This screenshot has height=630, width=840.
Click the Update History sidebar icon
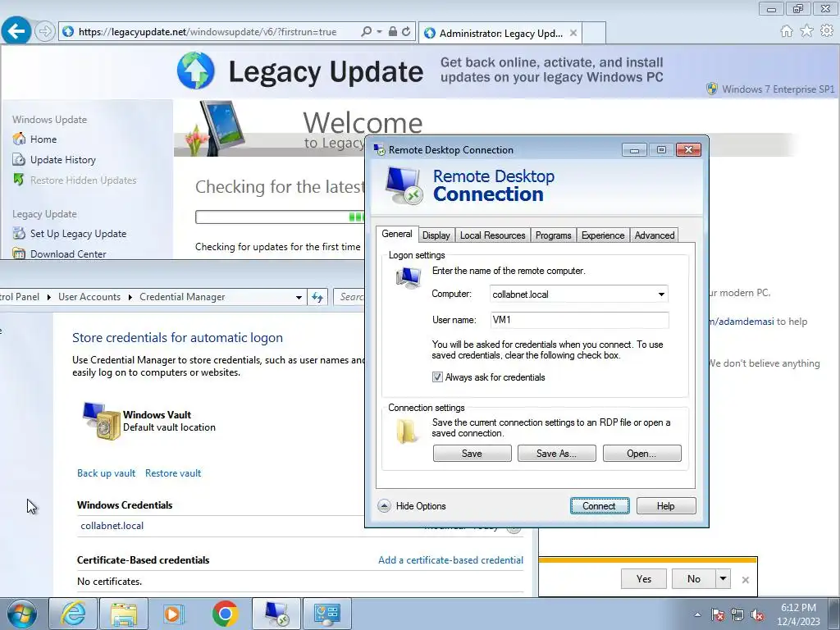[19, 160]
